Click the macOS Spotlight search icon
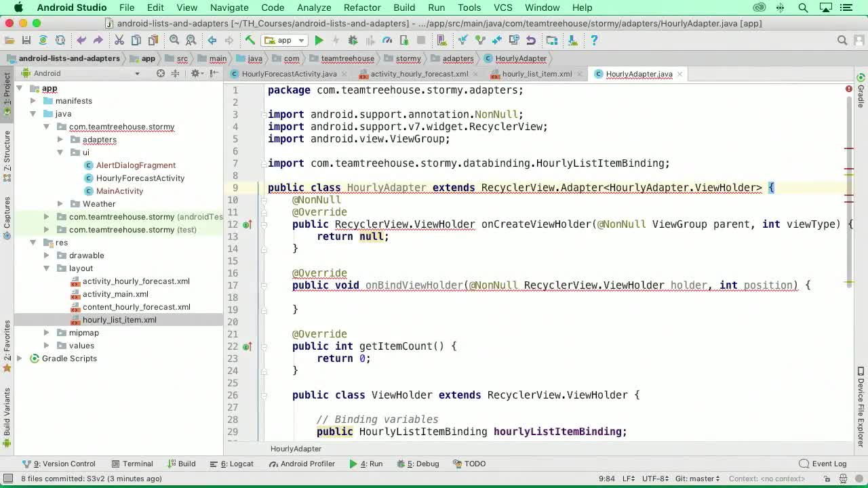868x488 pixels. click(803, 7)
